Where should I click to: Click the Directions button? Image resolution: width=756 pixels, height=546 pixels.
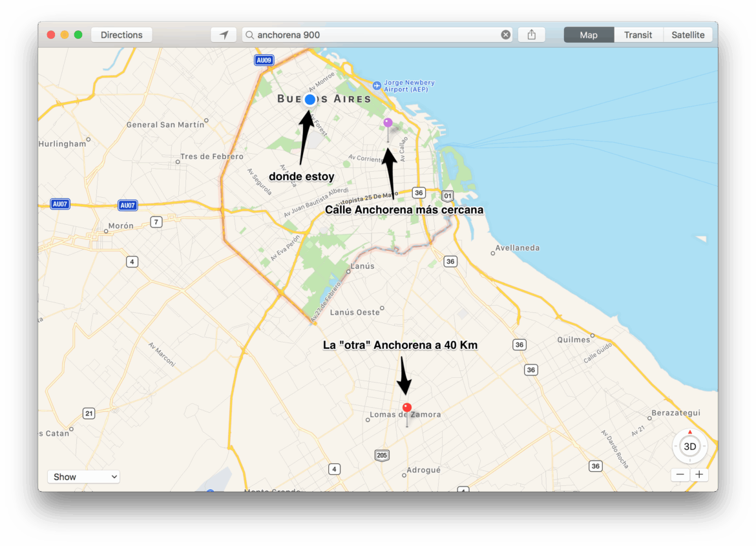pyautogui.click(x=121, y=34)
